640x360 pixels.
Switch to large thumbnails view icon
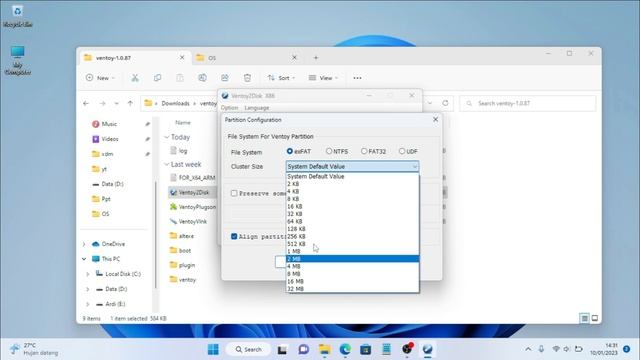point(595,318)
